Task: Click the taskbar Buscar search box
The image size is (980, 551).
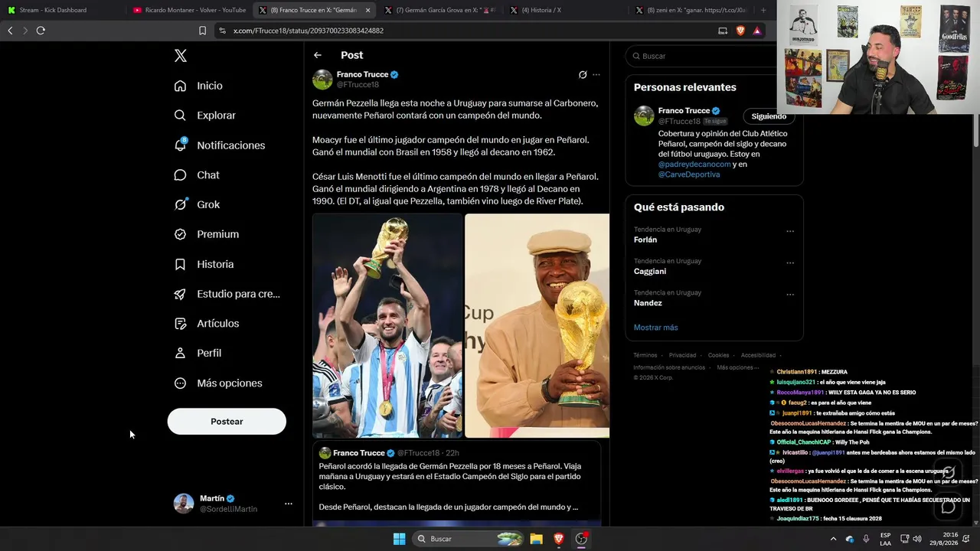Action: pos(468,539)
